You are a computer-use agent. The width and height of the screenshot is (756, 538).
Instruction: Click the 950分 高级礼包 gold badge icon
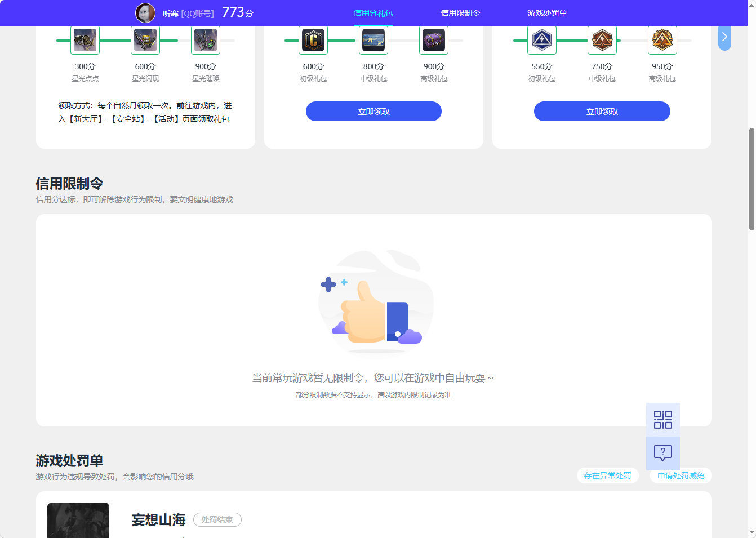[x=662, y=40]
